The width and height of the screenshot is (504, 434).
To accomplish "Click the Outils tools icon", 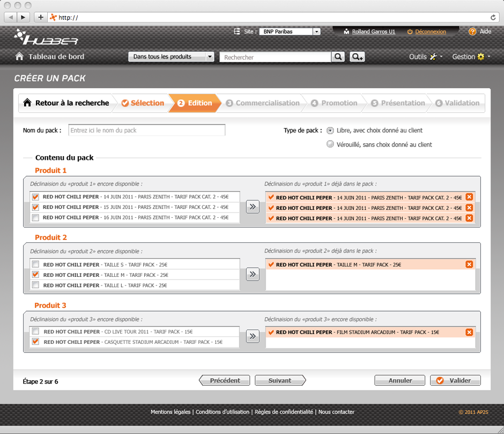I will pos(433,57).
